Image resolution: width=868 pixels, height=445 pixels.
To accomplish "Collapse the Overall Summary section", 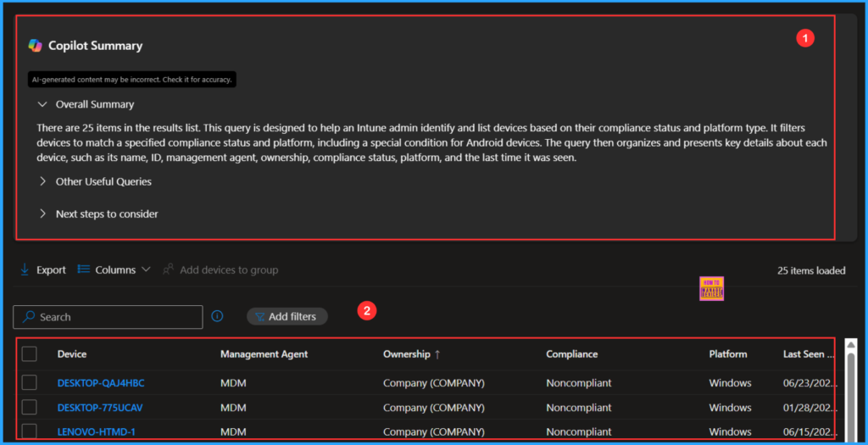I will click(42, 104).
